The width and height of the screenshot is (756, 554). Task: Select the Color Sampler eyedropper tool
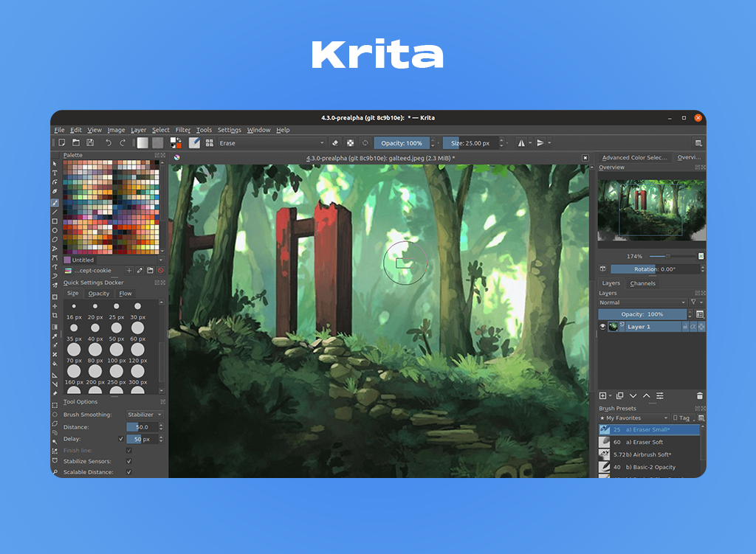point(55,336)
